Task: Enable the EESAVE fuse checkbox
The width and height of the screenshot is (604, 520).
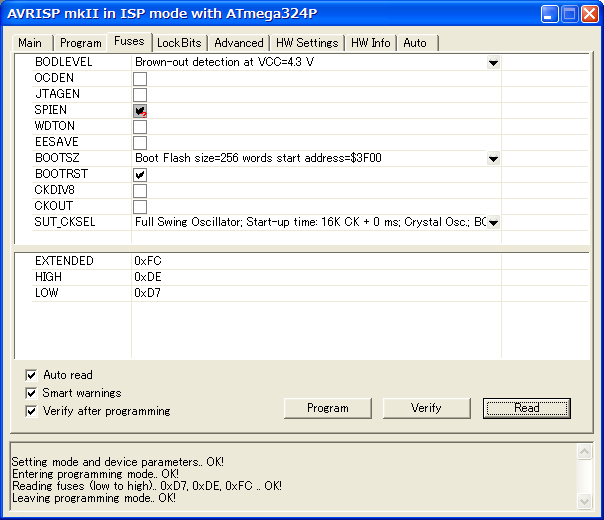Action: click(x=140, y=143)
